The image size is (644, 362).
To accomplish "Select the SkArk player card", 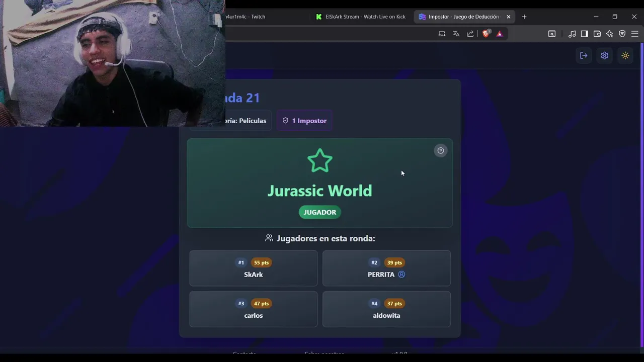I will coord(254,268).
